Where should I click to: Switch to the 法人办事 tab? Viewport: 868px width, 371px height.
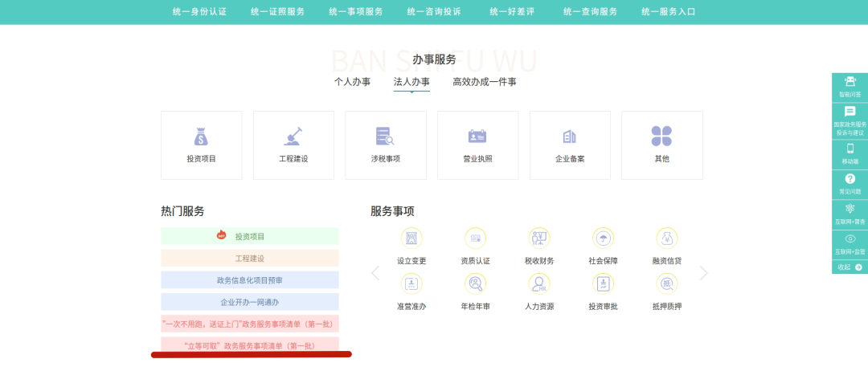[411, 82]
